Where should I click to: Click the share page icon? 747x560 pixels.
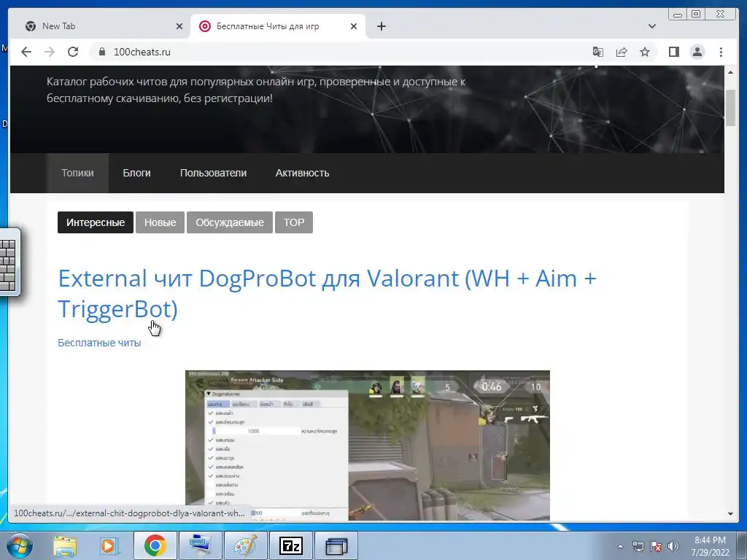click(622, 52)
